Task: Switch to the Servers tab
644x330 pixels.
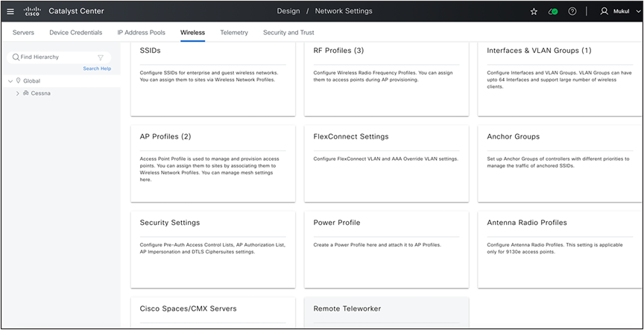Action: coord(23,33)
